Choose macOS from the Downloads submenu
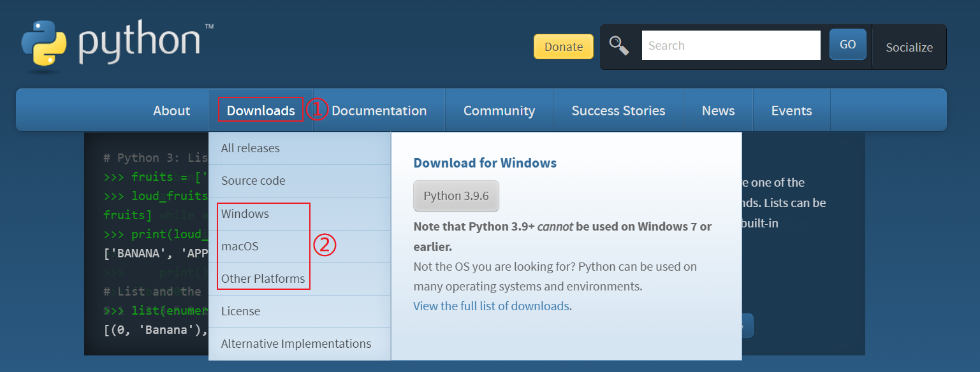Viewport: 980px width, 372px height. pos(240,246)
